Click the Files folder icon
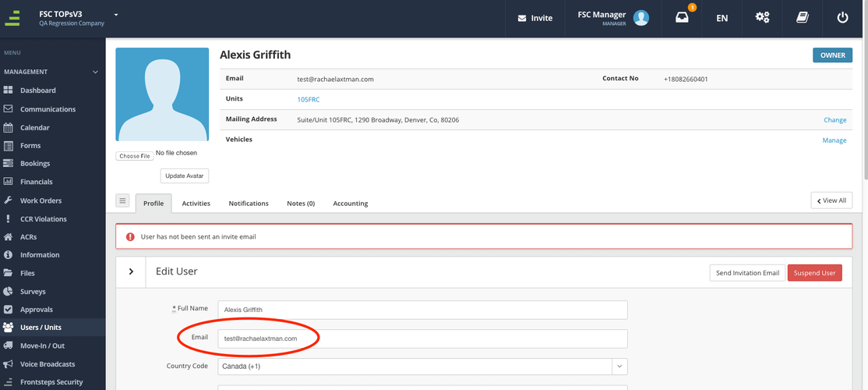Screen dimensions: 868x390 9,273
